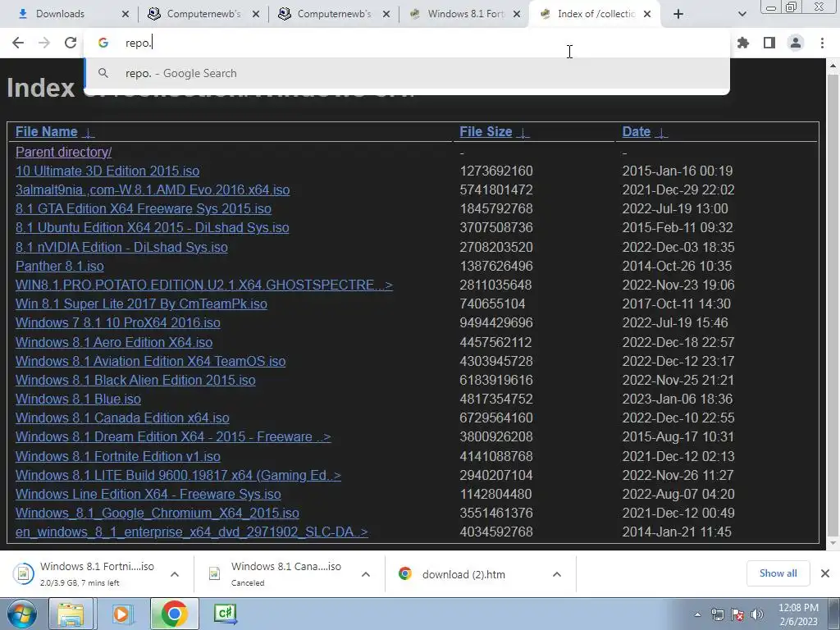Open Windows 8.1 Canada Edition x64.iso link

point(122,418)
